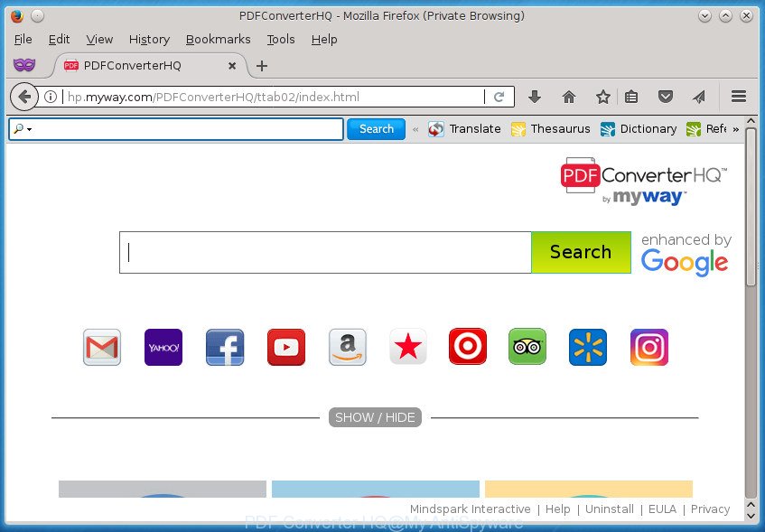Go to the Home page icon
This screenshot has height=532, width=765.
point(569,97)
